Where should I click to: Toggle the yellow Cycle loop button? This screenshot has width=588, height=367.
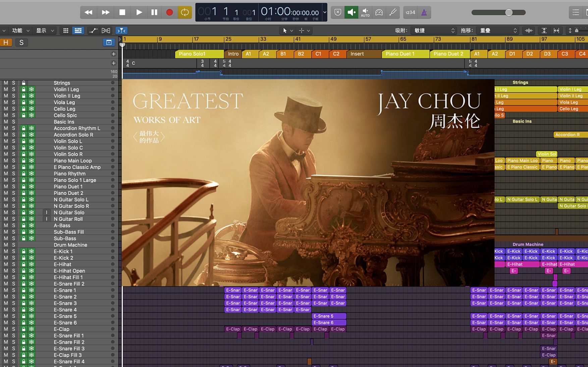click(185, 12)
